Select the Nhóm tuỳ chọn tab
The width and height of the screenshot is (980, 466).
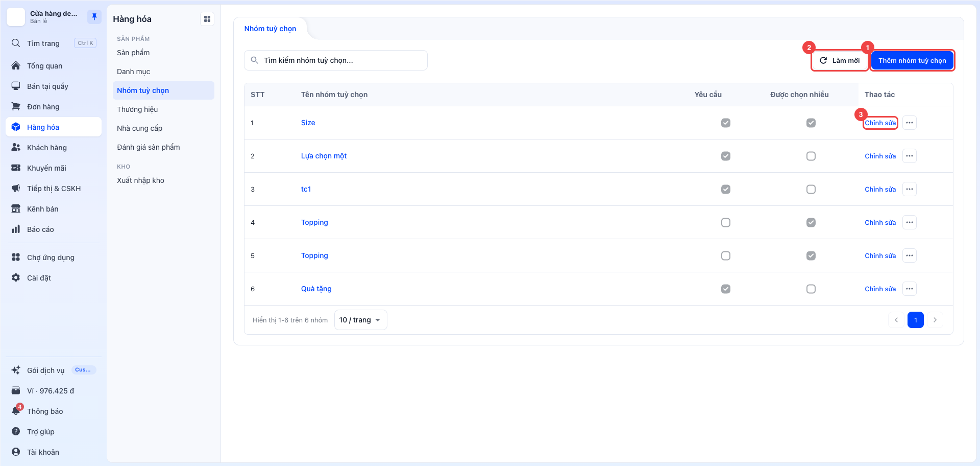(x=270, y=29)
